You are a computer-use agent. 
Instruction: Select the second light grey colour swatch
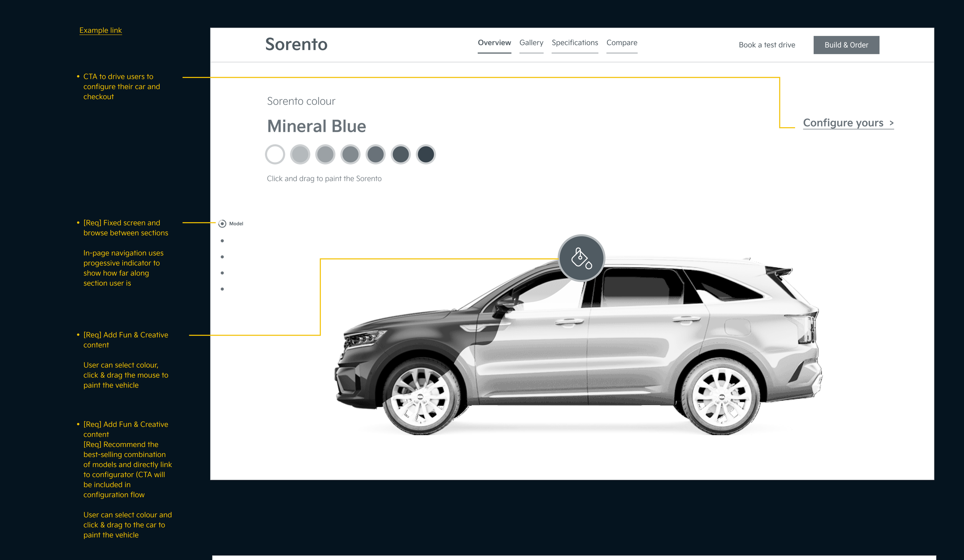point(300,155)
